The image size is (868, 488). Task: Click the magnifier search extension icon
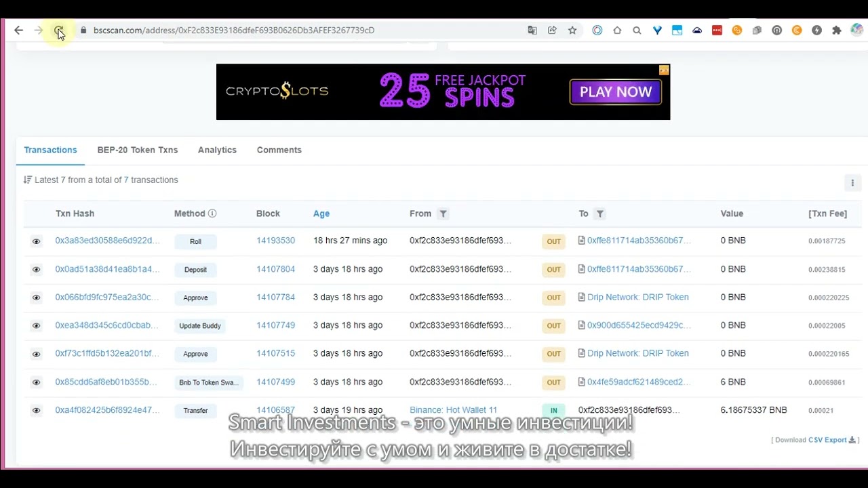(637, 30)
